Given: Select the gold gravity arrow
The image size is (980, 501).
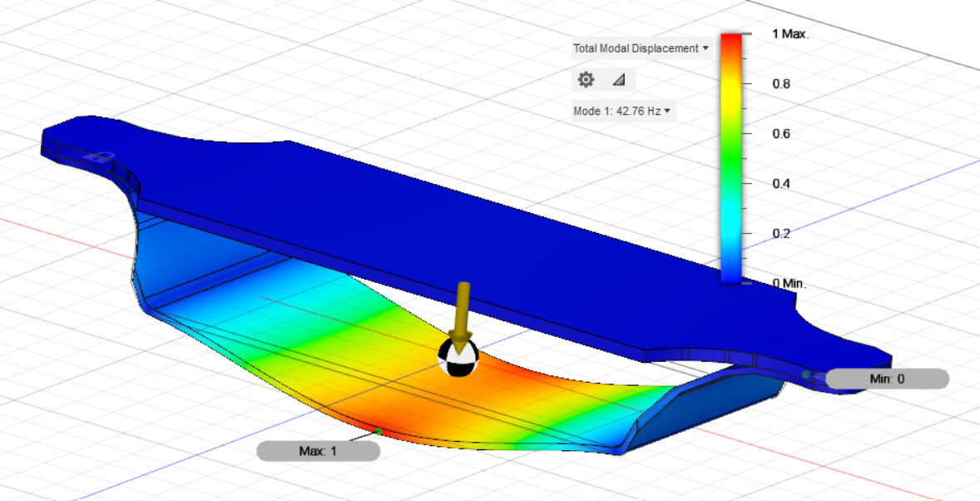Looking at the screenshot, I should 462,311.
